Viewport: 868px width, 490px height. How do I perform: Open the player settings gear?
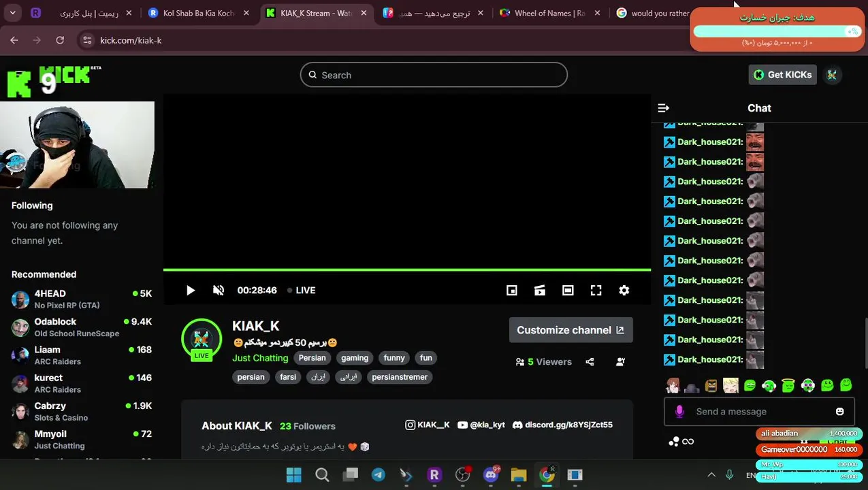(x=624, y=291)
